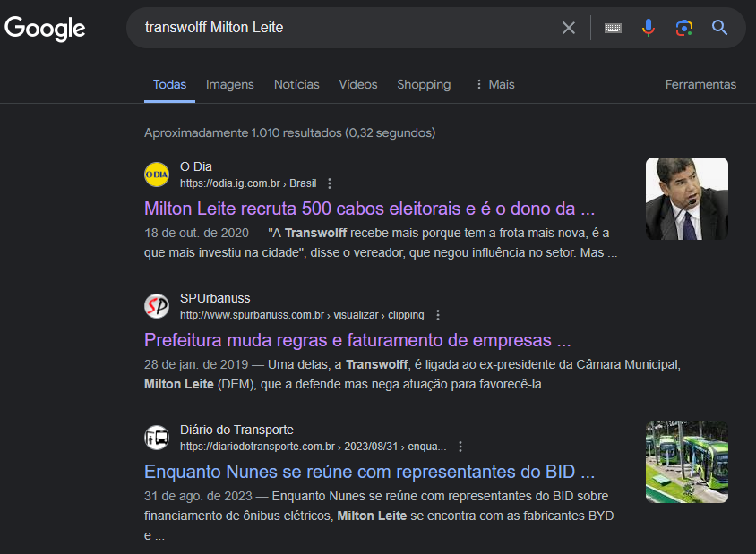
Task: Open the man-at-microphone thumbnail in the O Dia result
Action: click(687, 199)
